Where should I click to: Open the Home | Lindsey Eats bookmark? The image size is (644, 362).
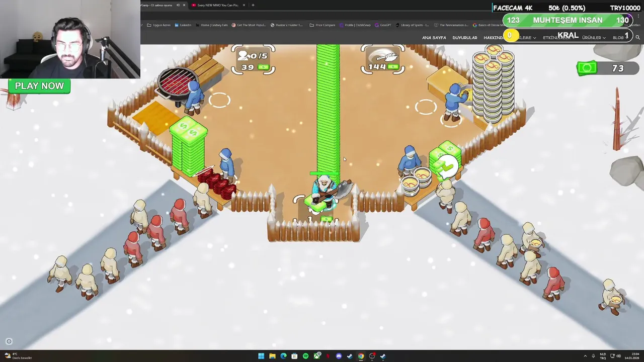212,25
